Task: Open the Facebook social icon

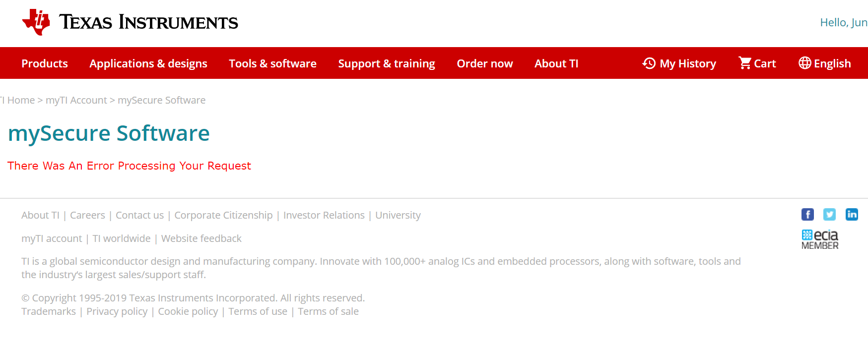Action: [x=807, y=214]
